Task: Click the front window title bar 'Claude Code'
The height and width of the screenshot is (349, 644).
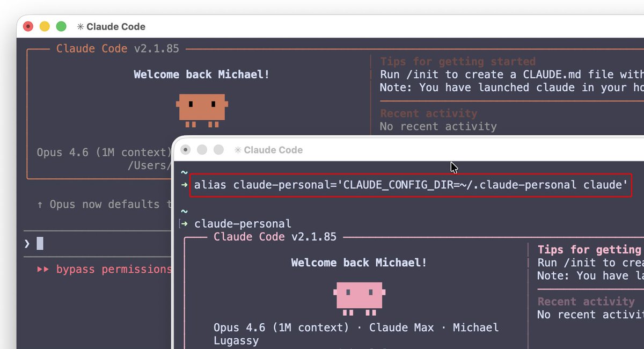Action: click(x=273, y=150)
